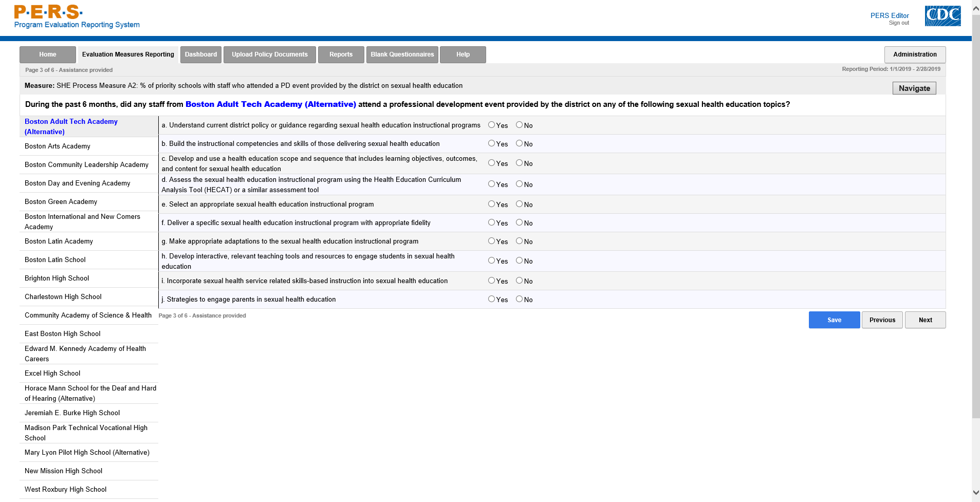Go to Upload Policy Documents tab

coord(270,54)
